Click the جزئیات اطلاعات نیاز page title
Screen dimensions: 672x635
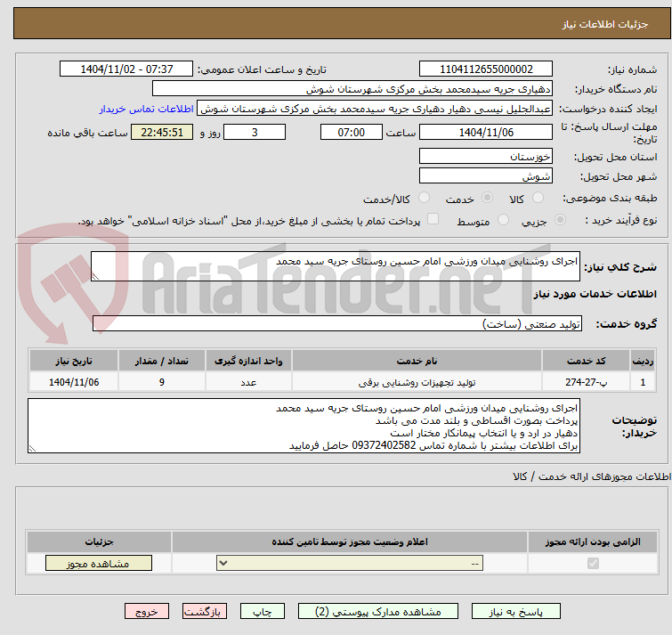click(x=605, y=24)
